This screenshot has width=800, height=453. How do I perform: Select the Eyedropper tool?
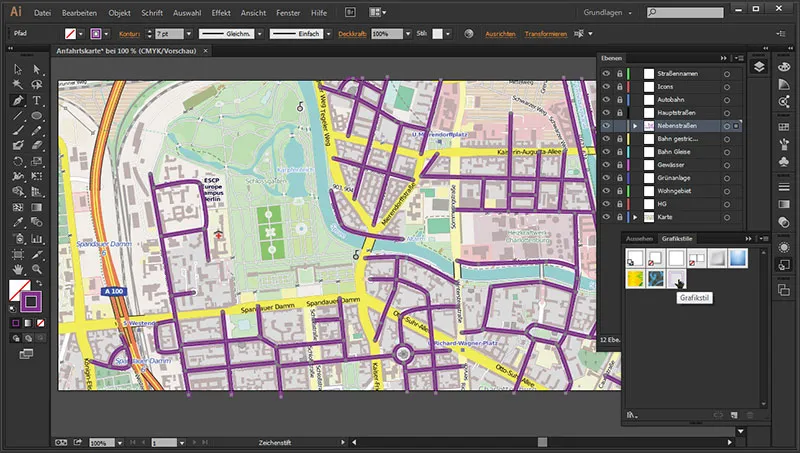point(18,222)
